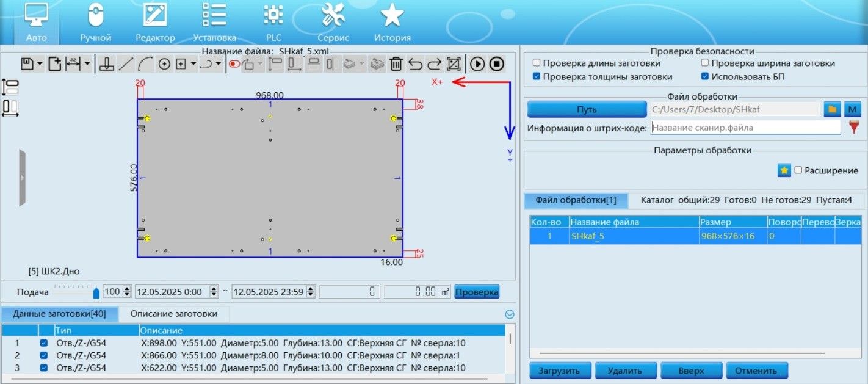Image resolution: width=868 pixels, height=384 pixels.
Task: Fit drawing to view icon
Action: coord(454,63)
